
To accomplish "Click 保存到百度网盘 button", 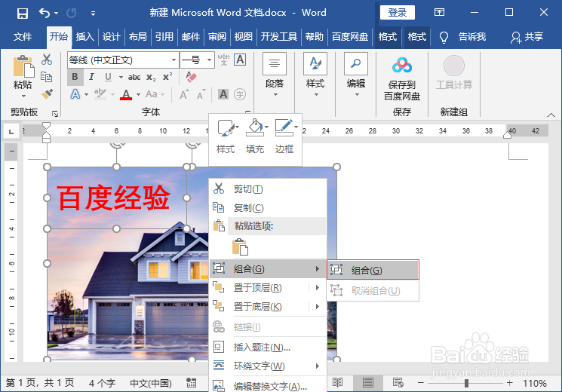I will point(402,78).
